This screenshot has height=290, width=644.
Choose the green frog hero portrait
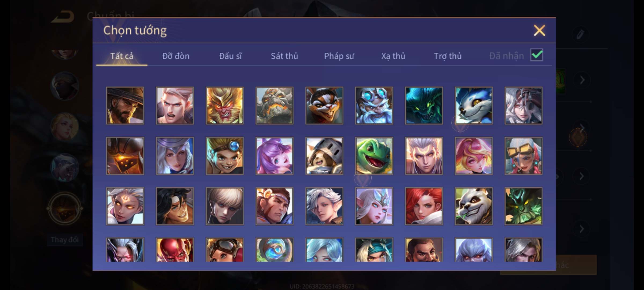(374, 156)
